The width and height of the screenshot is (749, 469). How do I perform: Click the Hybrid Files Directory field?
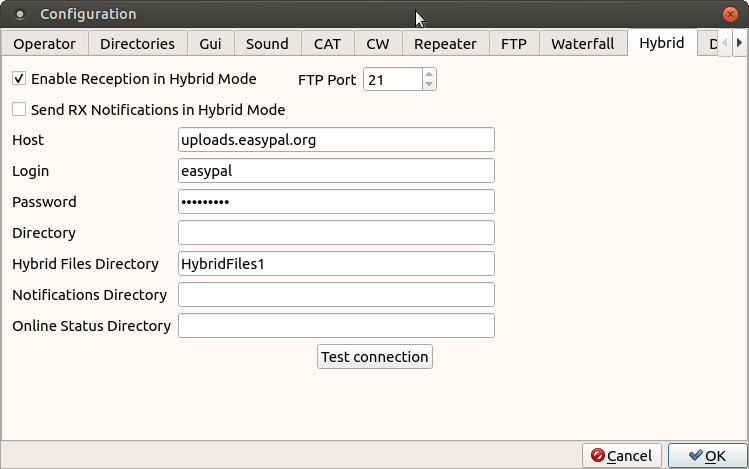point(336,264)
